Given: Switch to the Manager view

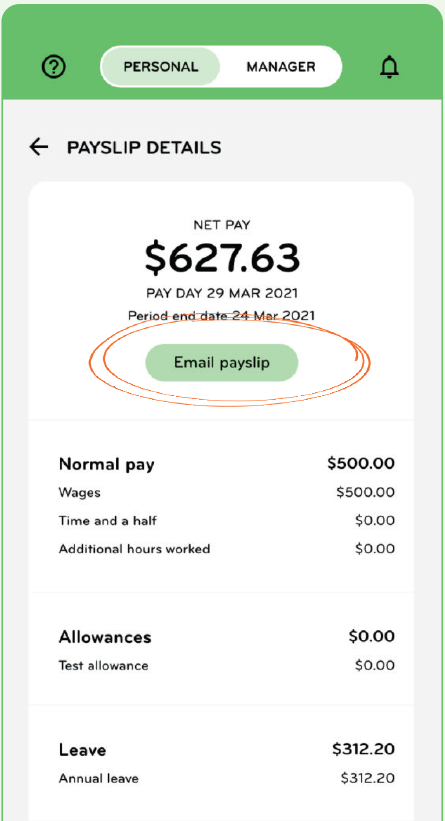Looking at the screenshot, I should click(x=281, y=67).
